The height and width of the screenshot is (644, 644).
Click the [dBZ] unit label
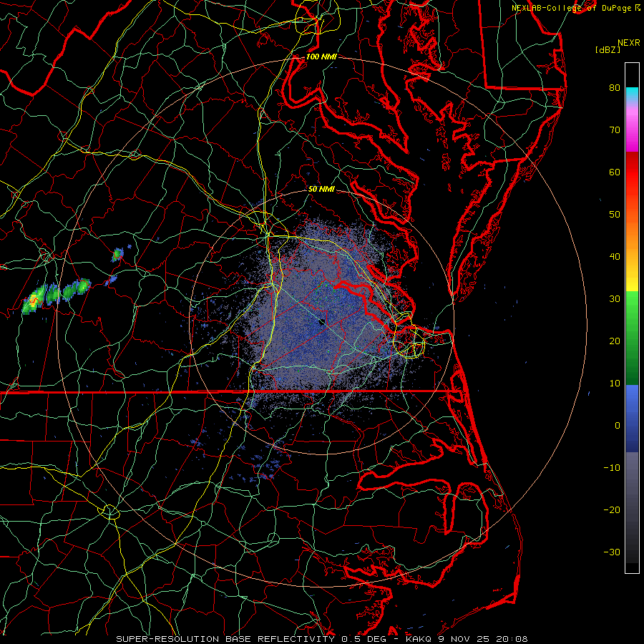[x=608, y=50]
